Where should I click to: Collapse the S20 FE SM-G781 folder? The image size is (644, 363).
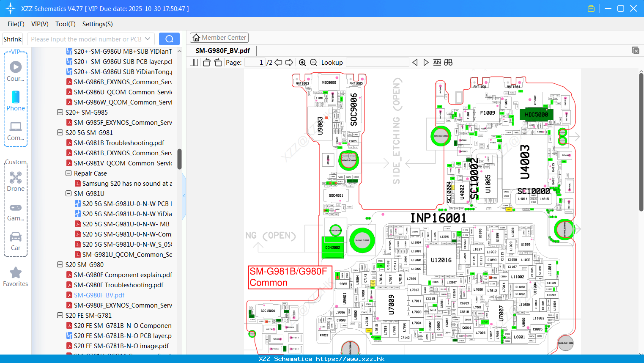click(60, 316)
